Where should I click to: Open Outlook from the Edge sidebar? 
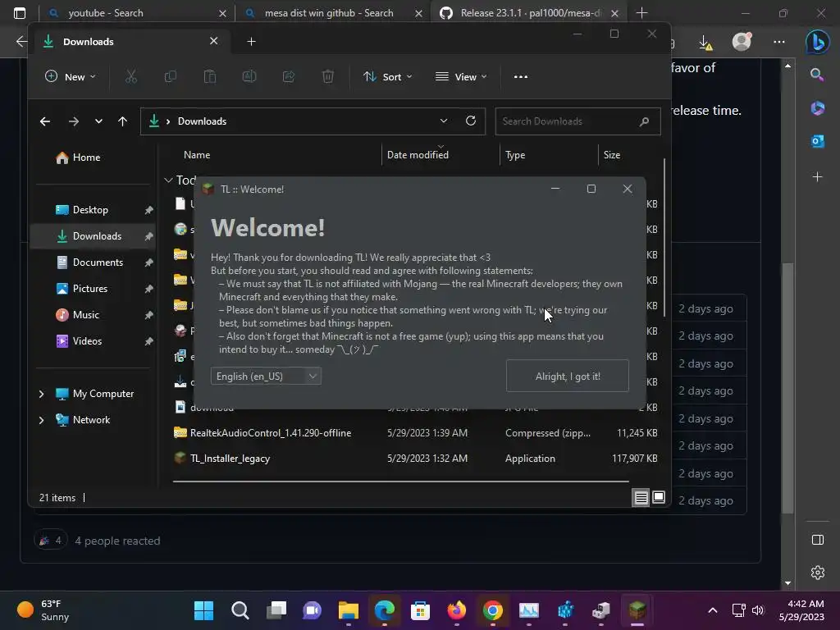tap(818, 141)
